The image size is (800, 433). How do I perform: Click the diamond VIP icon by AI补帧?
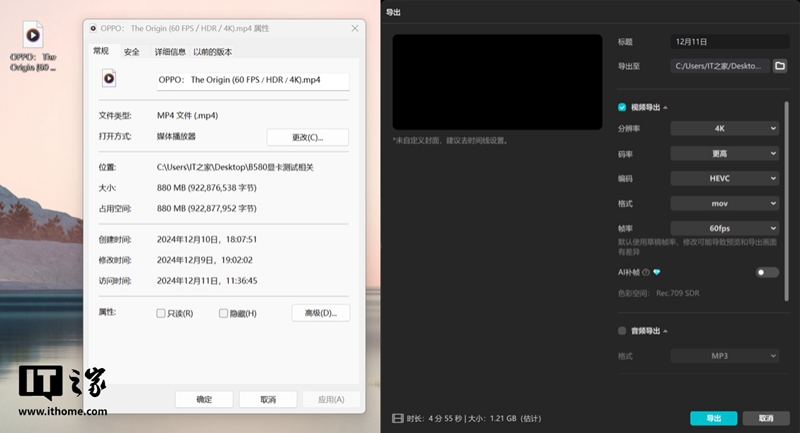coord(657,272)
